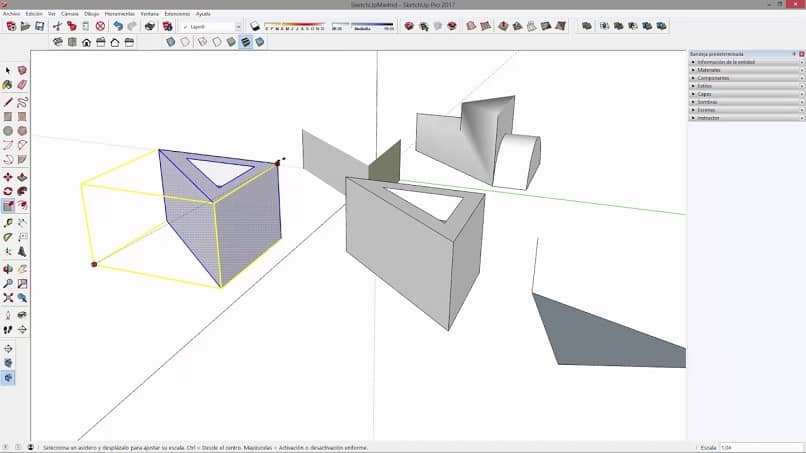Click the shadow date month slider

(294, 26)
